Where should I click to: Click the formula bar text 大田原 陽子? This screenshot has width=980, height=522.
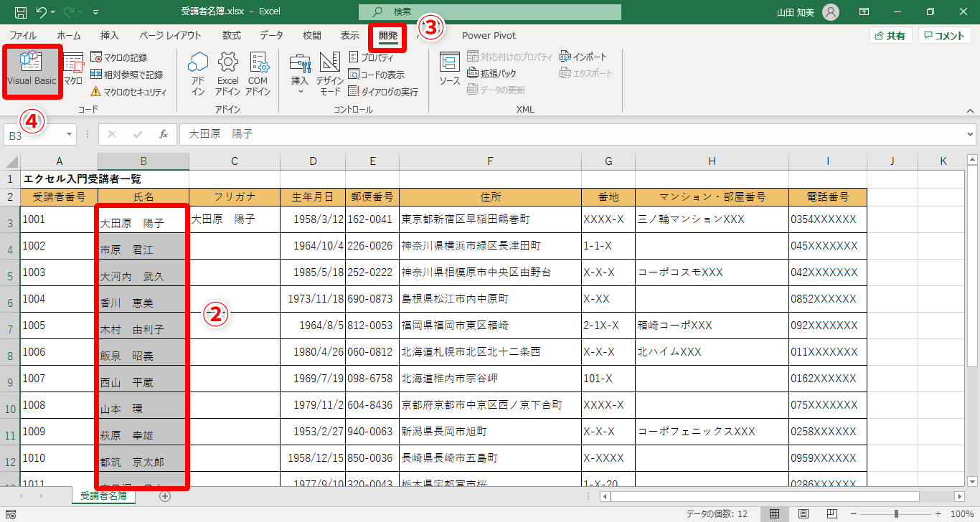pyautogui.click(x=221, y=134)
